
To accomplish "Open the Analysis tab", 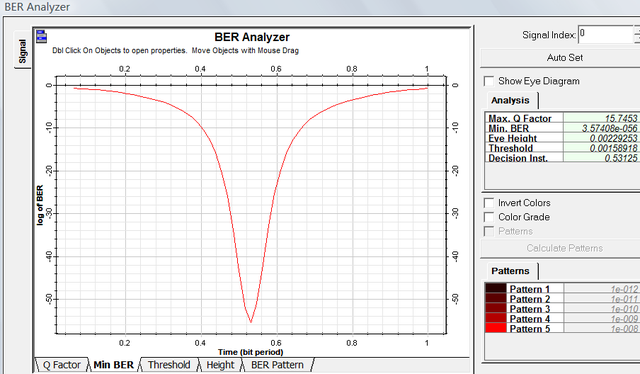I will (510, 100).
